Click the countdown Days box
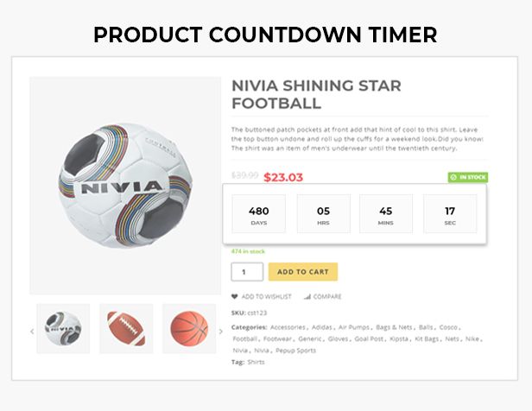532x411 pixels. (259, 213)
